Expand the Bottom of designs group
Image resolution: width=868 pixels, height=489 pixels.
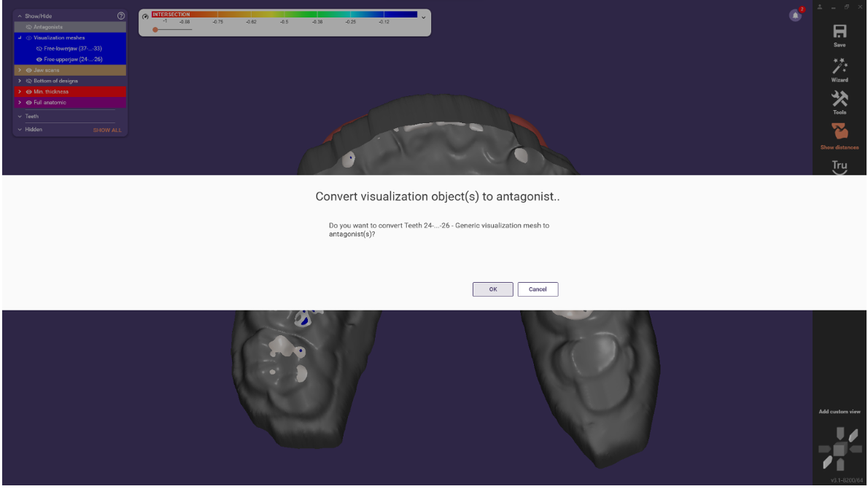click(19, 80)
